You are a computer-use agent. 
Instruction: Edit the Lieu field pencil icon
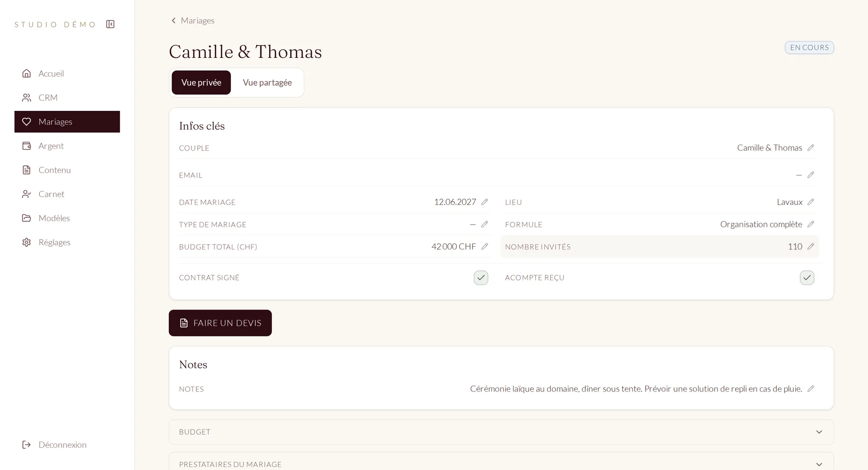pos(811,201)
